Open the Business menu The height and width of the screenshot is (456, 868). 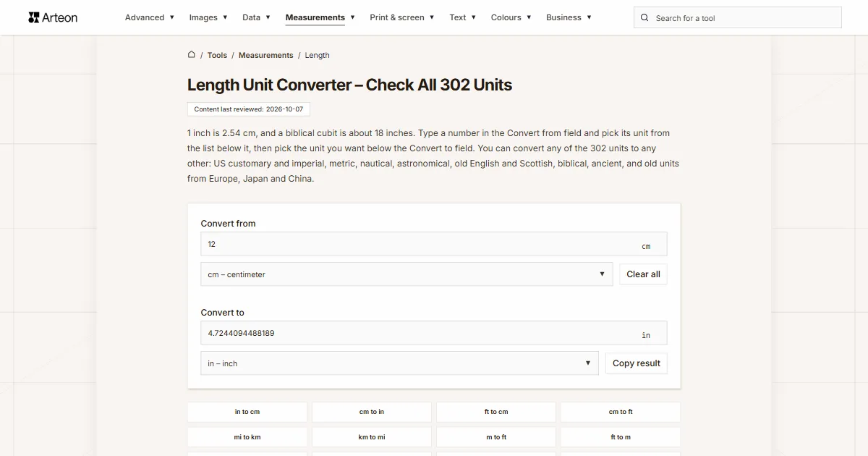coord(569,17)
